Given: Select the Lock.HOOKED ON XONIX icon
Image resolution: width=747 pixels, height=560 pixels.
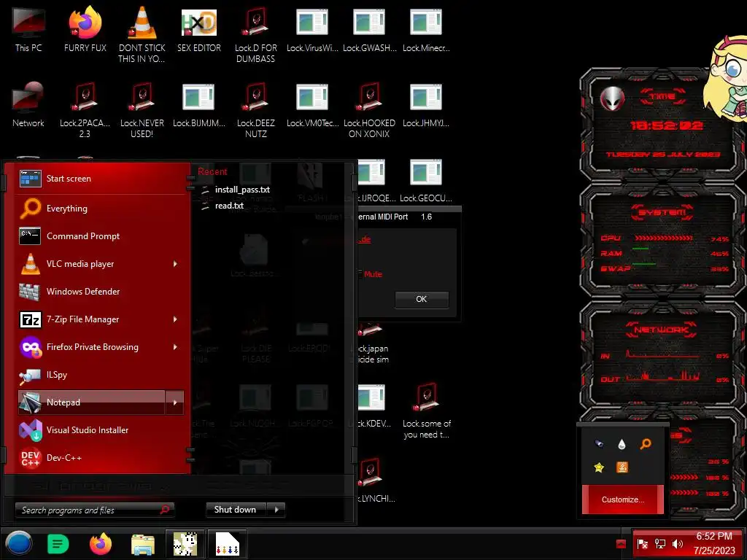Looking at the screenshot, I should click(x=369, y=109).
